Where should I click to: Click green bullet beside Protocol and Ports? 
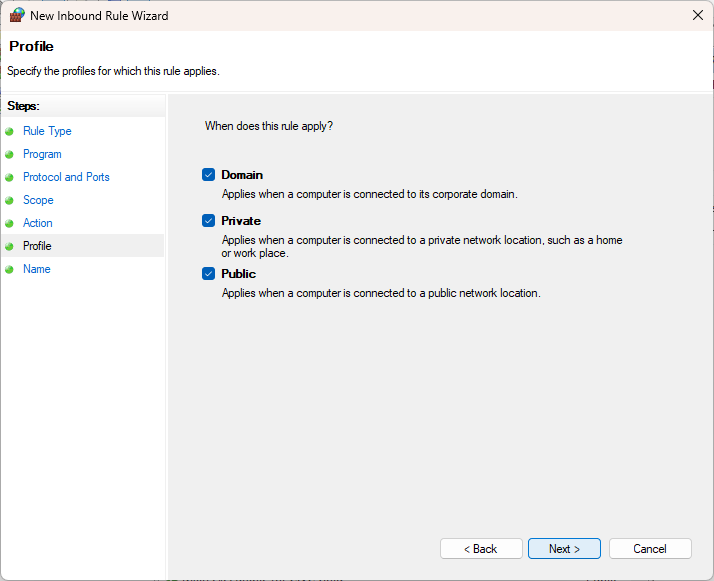click(x=10, y=177)
